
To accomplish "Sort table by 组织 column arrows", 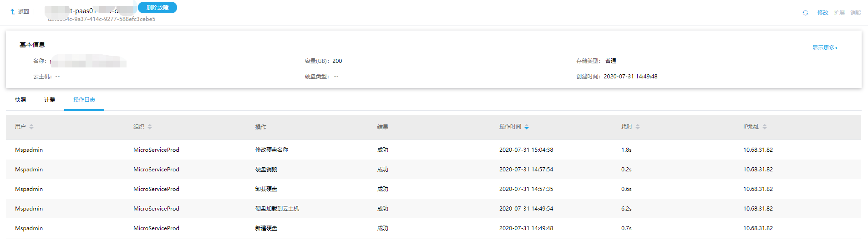I will 150,127.
